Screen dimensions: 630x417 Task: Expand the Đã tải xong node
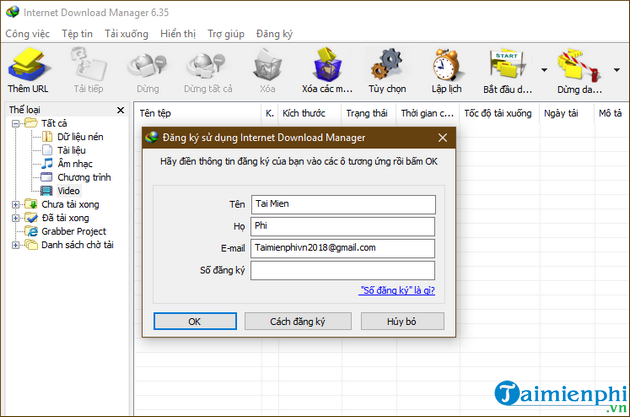pos(15,218)
